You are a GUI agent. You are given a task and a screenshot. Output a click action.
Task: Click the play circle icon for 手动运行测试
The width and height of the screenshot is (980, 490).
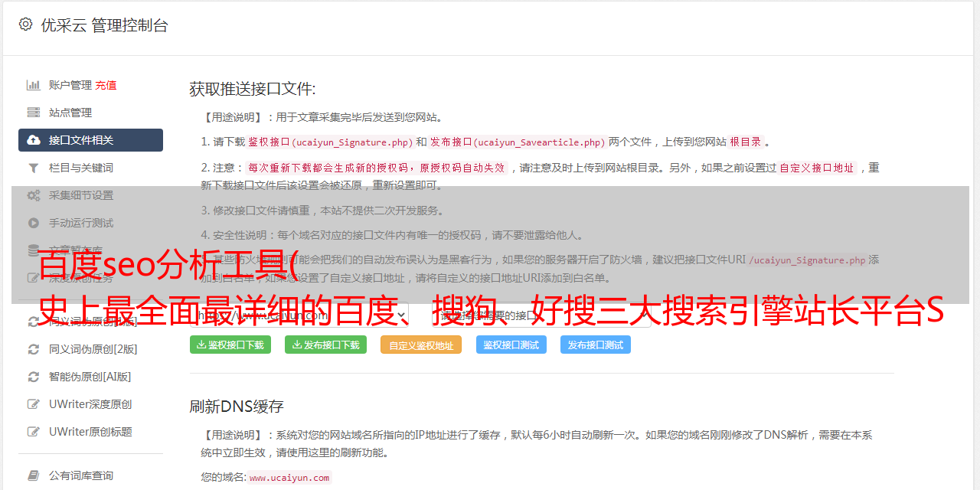[34, 223]
